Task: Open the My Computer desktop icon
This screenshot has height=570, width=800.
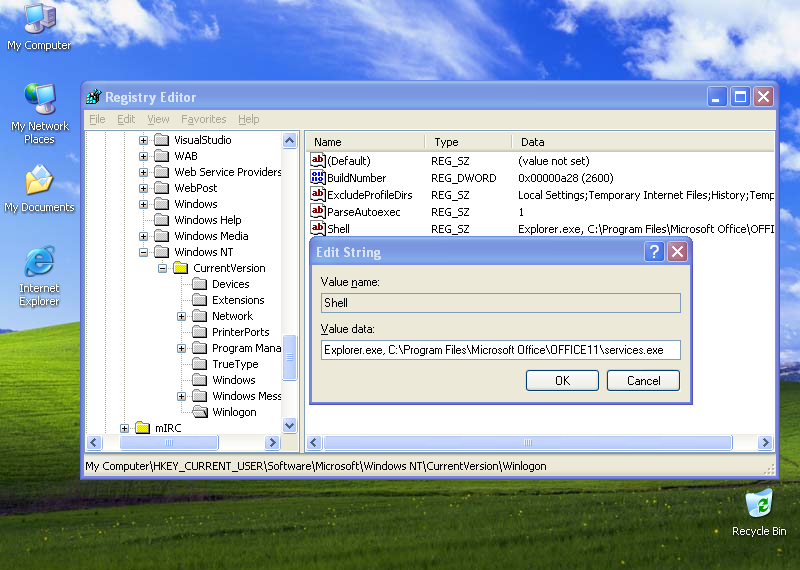Action: click(x=39, y=27)
